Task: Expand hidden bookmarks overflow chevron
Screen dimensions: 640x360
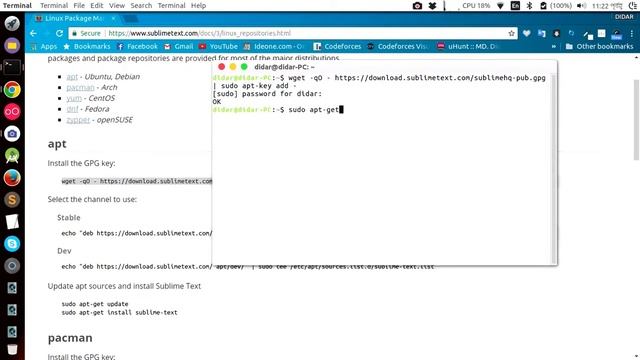Action: tap(553, 47)
